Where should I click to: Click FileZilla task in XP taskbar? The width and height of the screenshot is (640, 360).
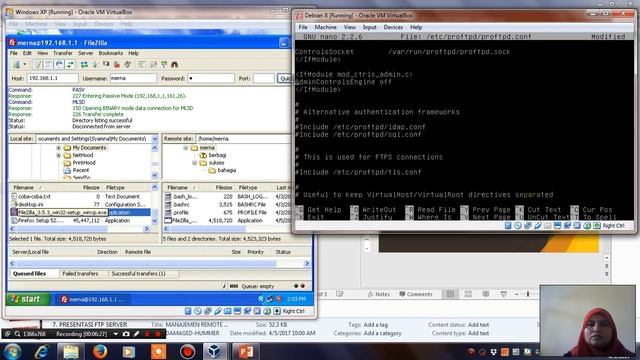pyautogui.click(x=93, y=299)
